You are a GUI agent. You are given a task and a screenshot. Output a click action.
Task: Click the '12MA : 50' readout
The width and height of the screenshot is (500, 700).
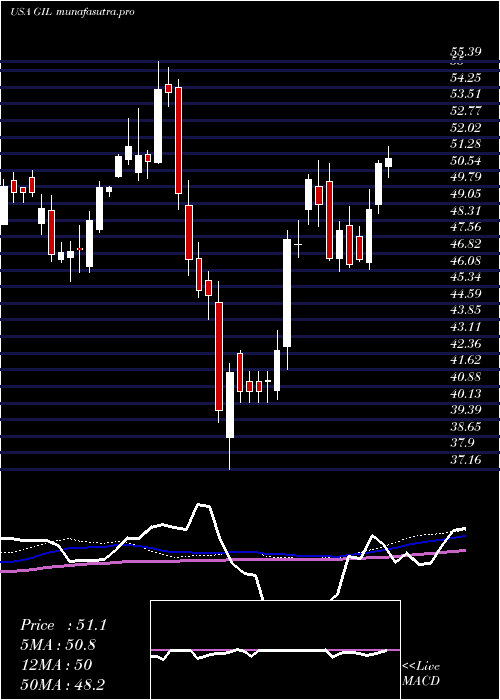click(56, 665)
